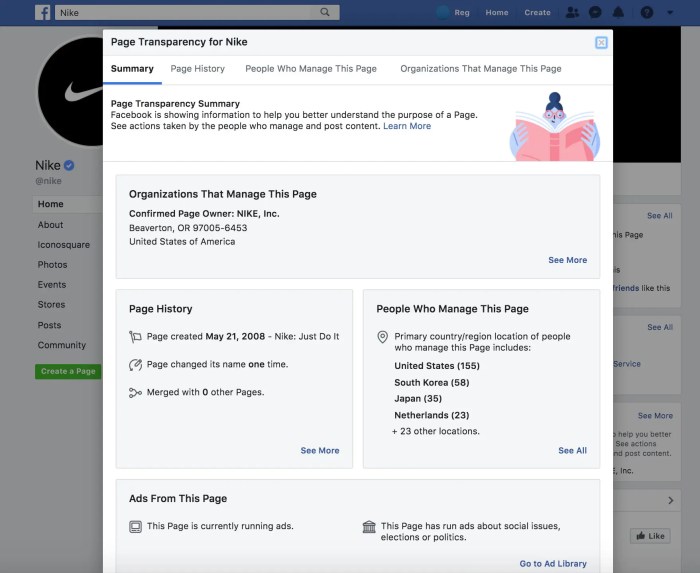
Task: Click Home in the top navigation bar
Action: [497, 12]
